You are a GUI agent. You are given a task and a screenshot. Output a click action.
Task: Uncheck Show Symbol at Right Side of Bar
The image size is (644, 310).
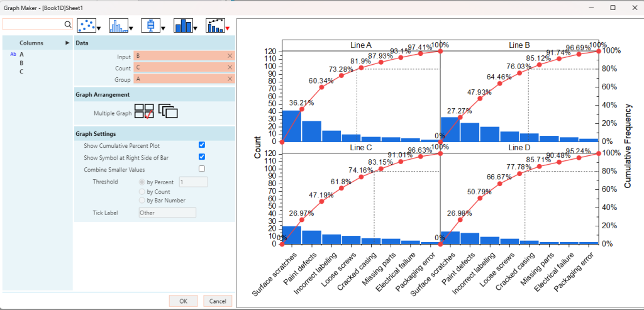tap(202, 157)
